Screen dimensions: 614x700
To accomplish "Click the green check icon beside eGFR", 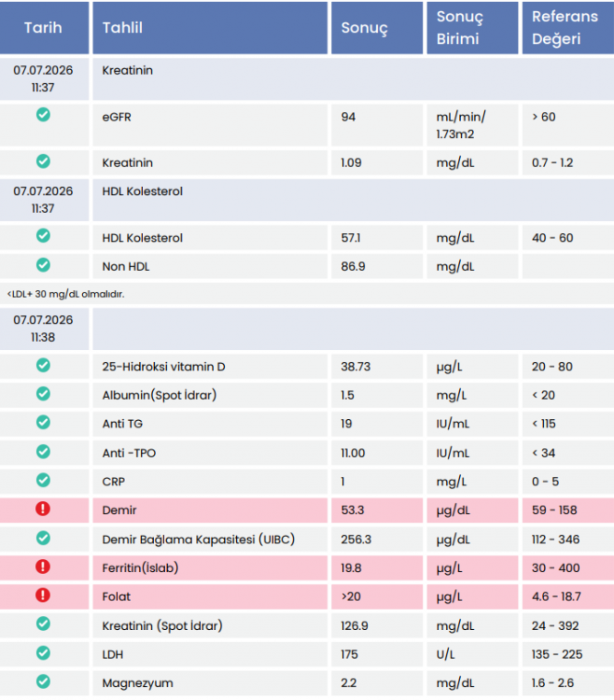I will tap(43, 115).
